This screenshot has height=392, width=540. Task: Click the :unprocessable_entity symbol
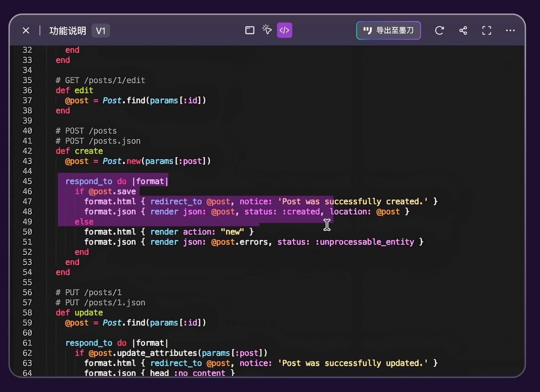[x=364, y=242]
